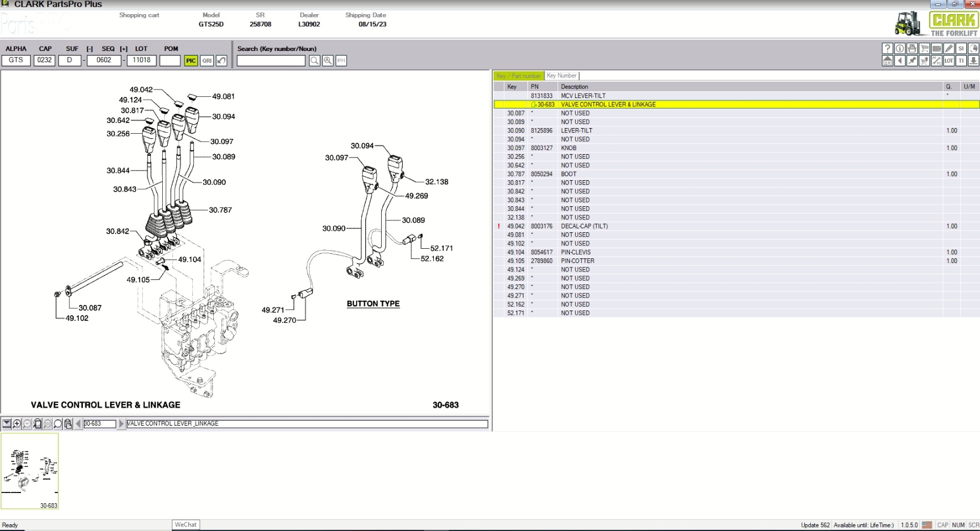Click the LOT field showing 11018
The width and height of the screenshot is (980, 531).
point(141,60)
